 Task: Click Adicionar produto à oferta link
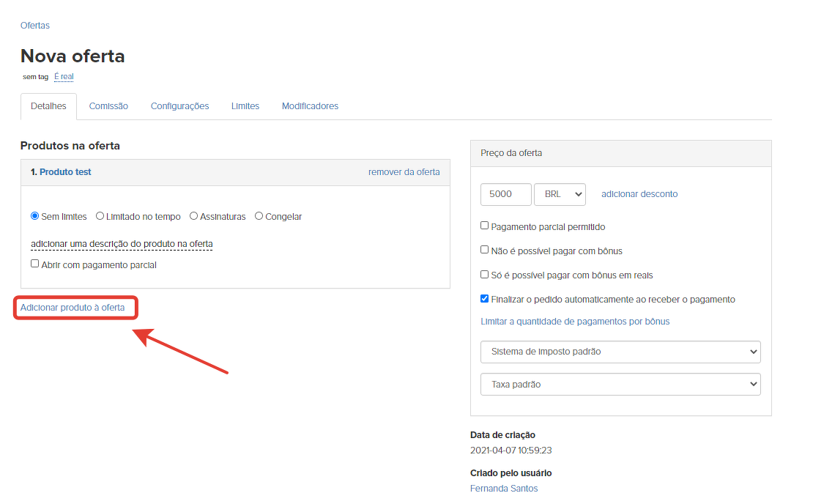(x=73, y=308)
